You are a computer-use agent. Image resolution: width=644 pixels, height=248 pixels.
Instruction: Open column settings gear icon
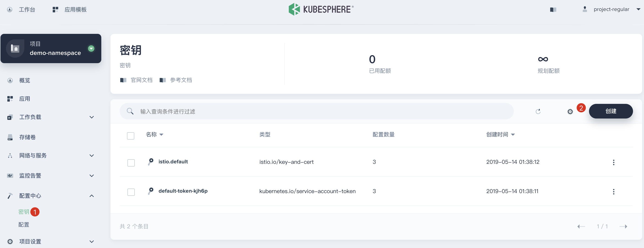570,111
